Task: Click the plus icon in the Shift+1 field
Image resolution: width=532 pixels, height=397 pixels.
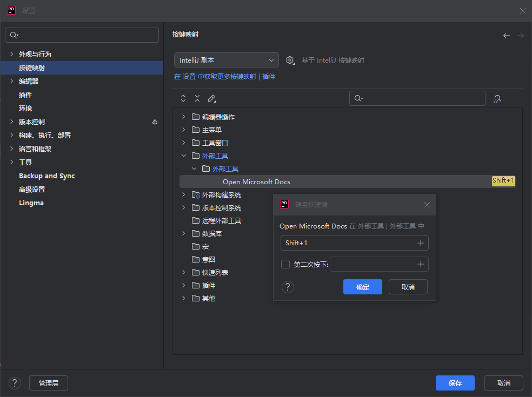Action: [x=421, y=243]
